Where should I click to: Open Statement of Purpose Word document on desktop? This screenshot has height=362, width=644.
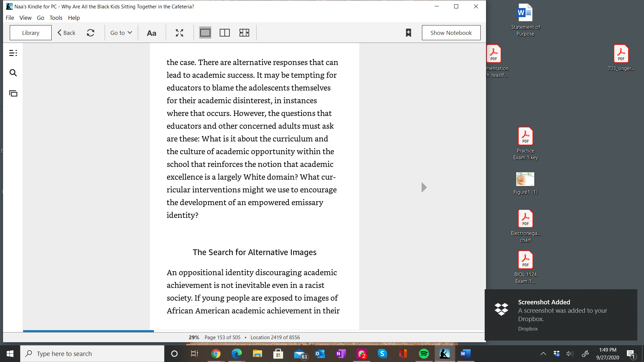[x=525, y=20]
